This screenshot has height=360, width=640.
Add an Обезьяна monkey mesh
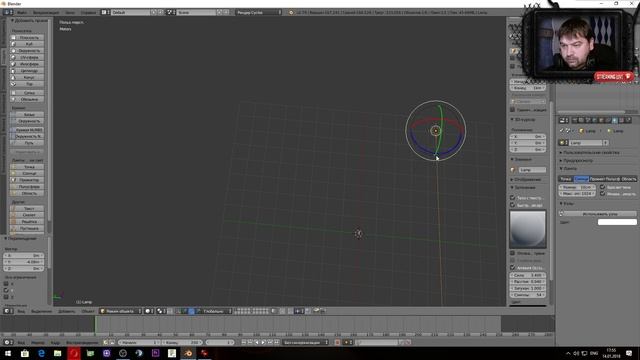point(27,99)
